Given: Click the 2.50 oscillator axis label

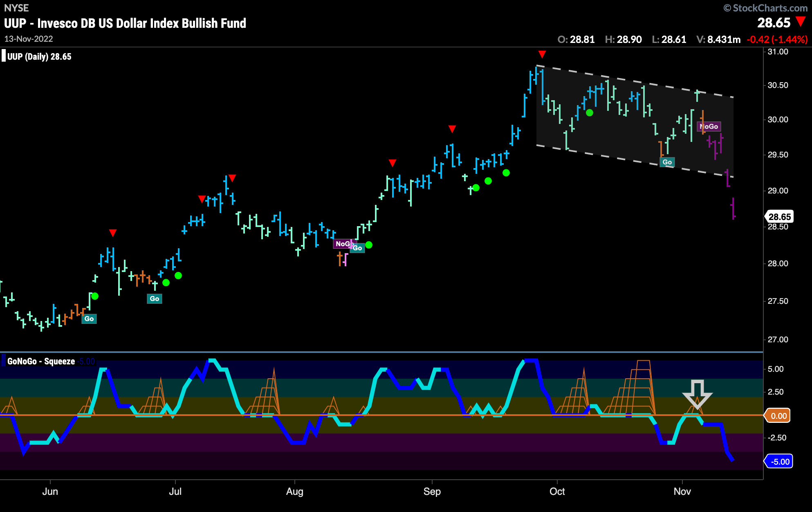Looking at the screenshot, I should (x=775, y=392).
